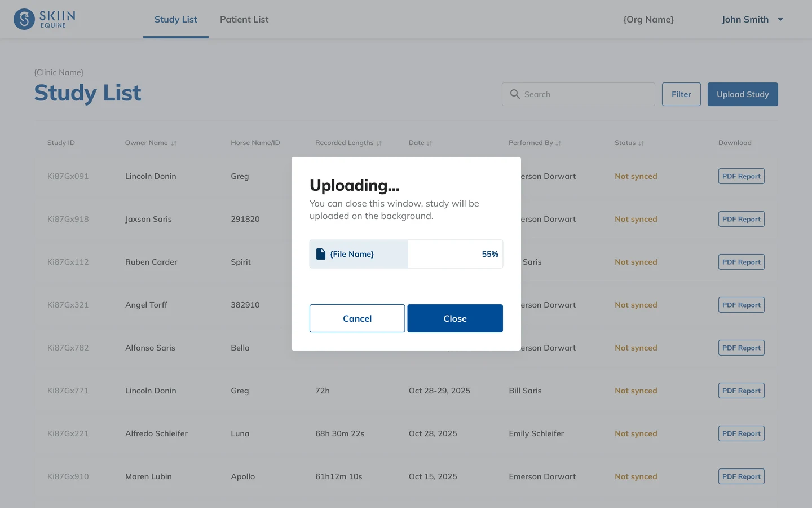Click horse name Bella
Viewport: 812px width, 508px height.
(240, 348)
